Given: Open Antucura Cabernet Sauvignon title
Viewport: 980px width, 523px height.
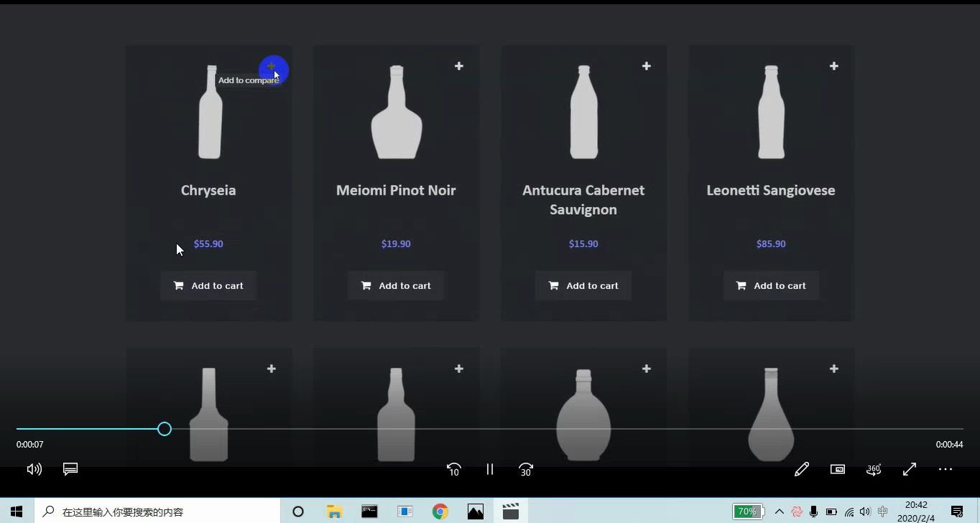Looking at the screenshot, I should (x=583, y=200).
